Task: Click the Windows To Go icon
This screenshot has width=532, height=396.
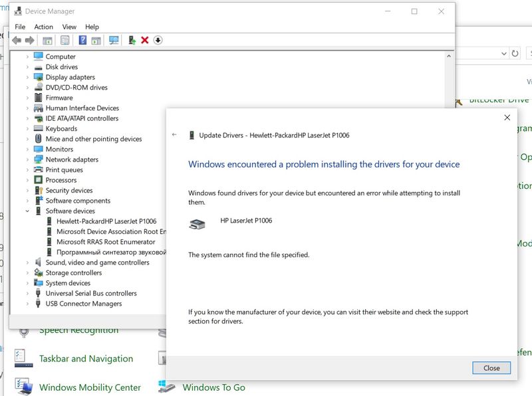Action: 167,387
